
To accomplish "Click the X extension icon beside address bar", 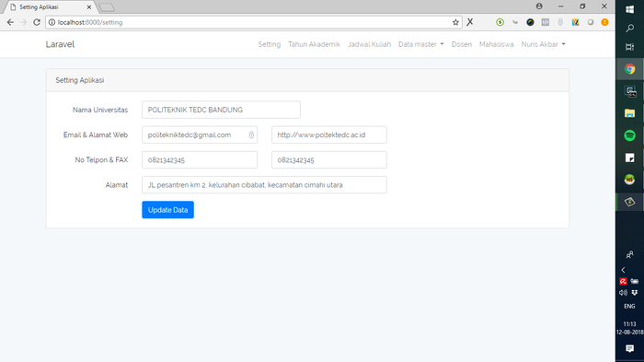I will click(x=470, y=22).
